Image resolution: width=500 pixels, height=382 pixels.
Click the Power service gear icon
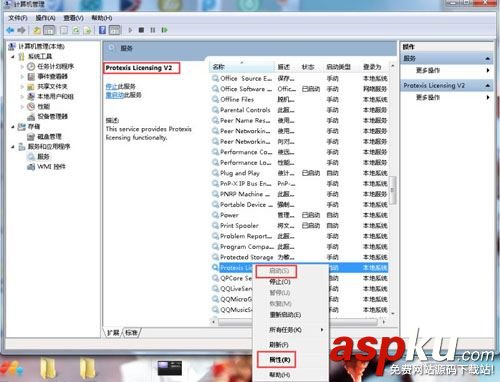click(x=215, y=215)
